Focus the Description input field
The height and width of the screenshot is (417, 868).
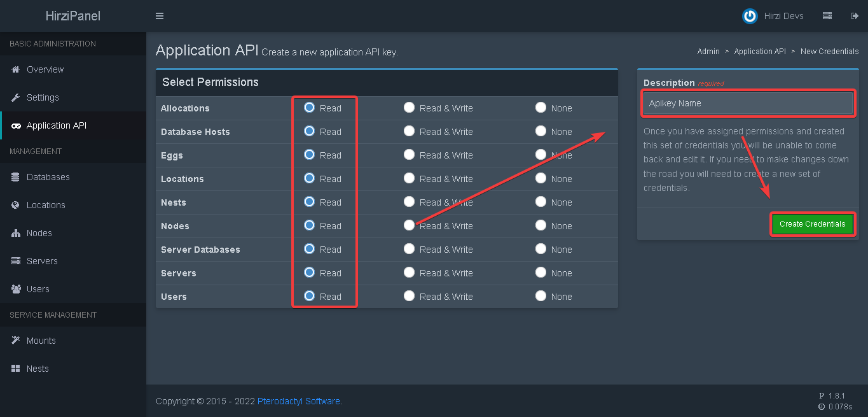pos(747,103)
